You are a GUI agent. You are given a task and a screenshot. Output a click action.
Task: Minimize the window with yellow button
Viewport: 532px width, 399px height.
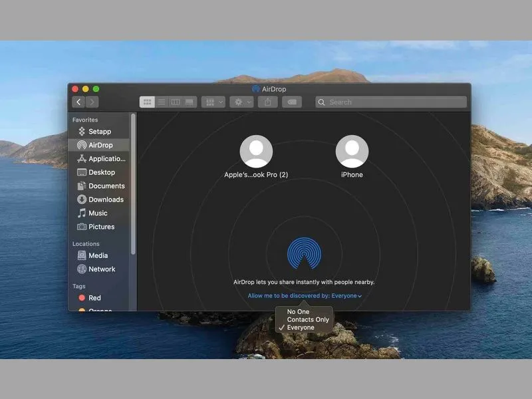86,89
